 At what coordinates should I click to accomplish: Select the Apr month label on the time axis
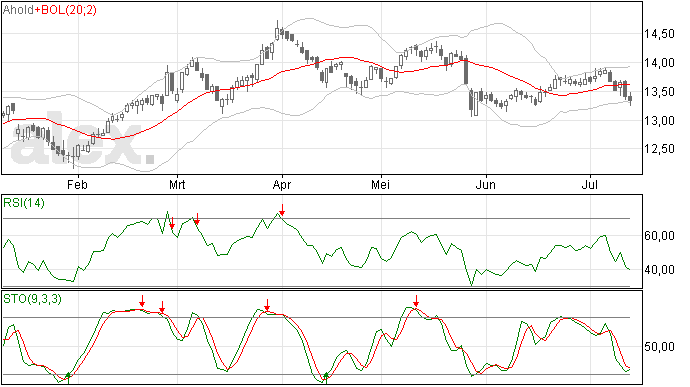[282, 185]
